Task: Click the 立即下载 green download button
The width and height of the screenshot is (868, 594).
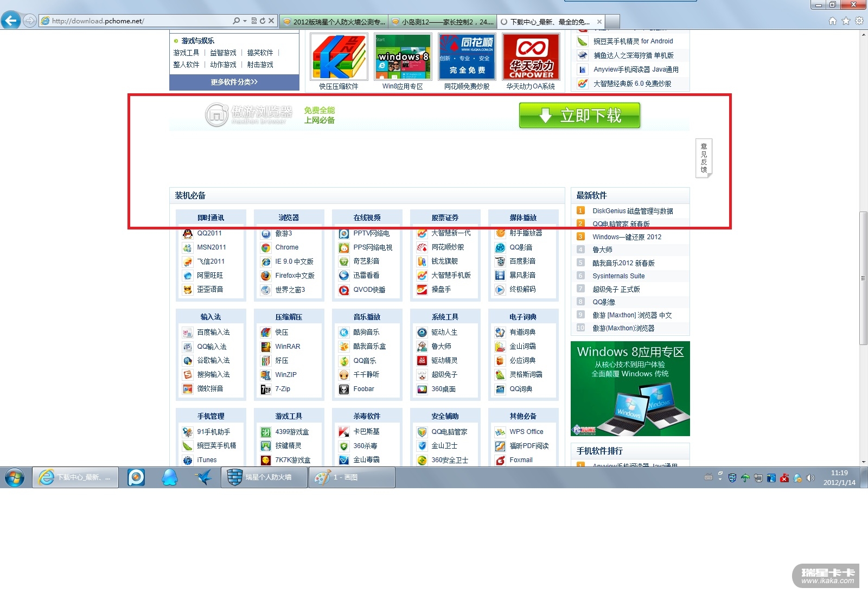Action: tap(579, 116)
